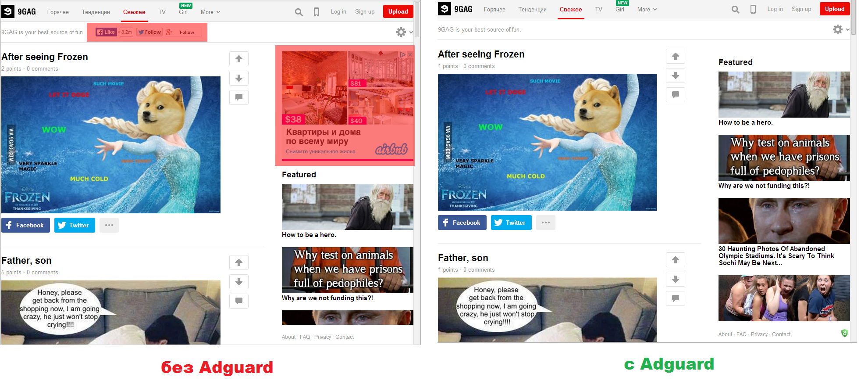The image size is (868, 388).
Task: Open the Airbnb advertisement banner
Action: coord(348,106)
